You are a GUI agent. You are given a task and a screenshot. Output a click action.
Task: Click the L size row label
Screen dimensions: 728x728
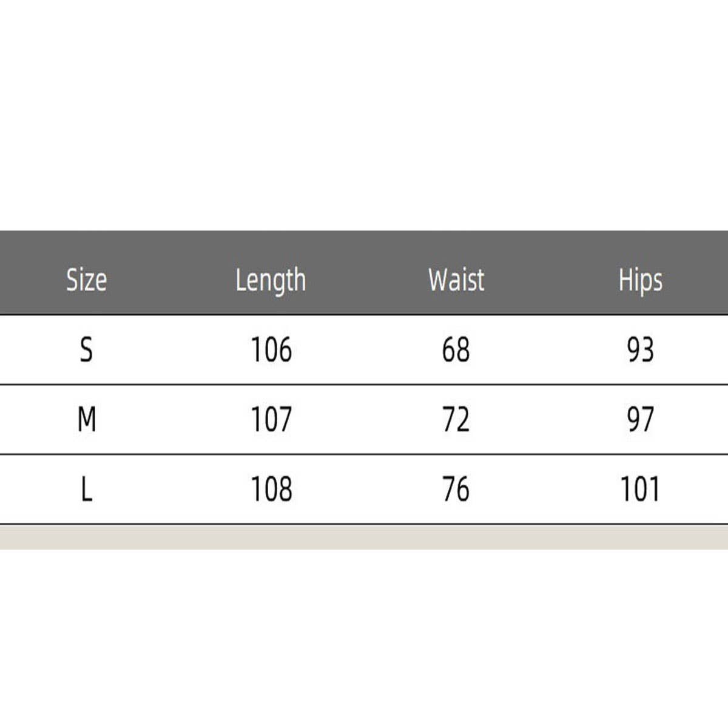point(87,489)
